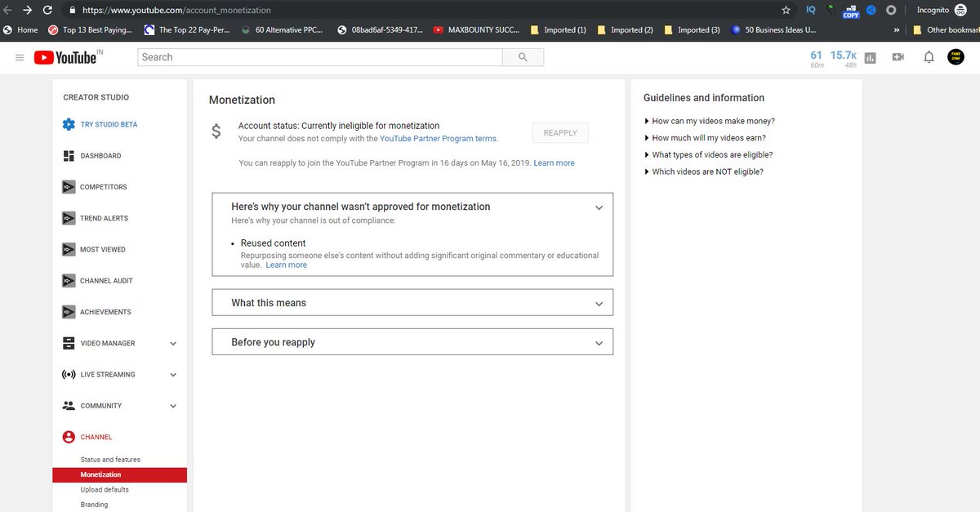Viewport: 980px width, 512px height.
Task: Open the notifications bell
Action: (x=929, y=57)
